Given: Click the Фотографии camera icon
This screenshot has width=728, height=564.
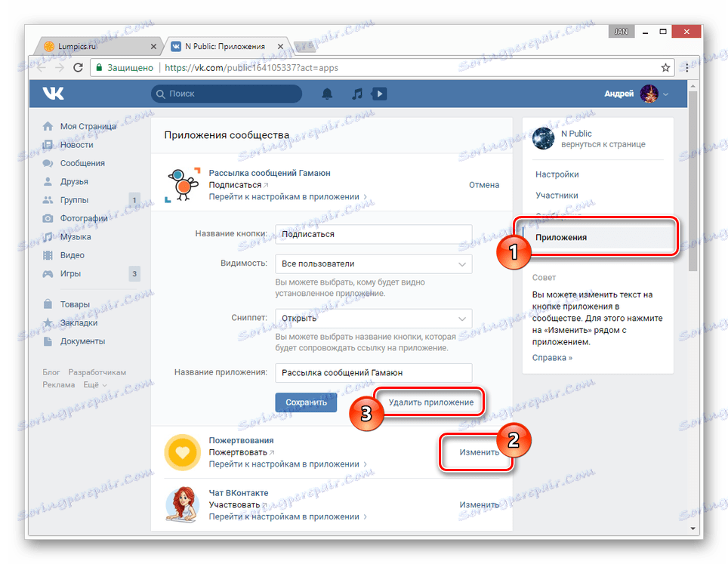Looking at the screenshot, I should 48,218.
